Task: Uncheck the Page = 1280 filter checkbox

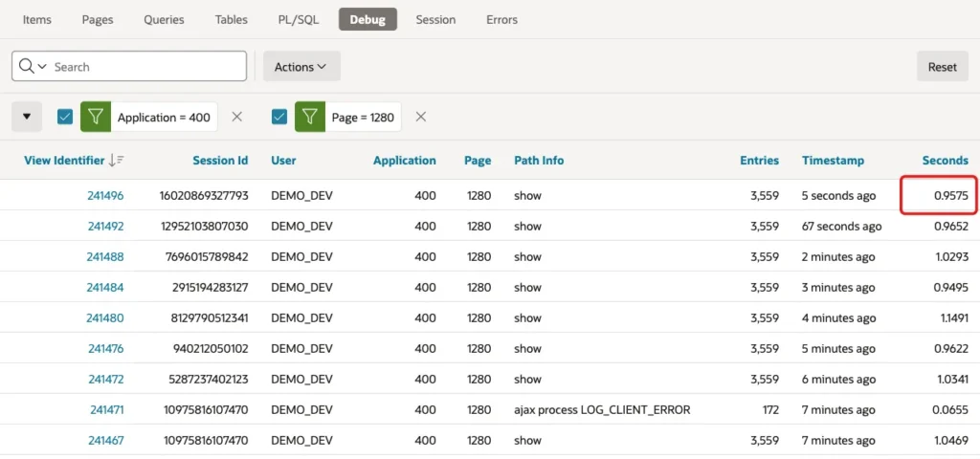Action: coord(279,117)
